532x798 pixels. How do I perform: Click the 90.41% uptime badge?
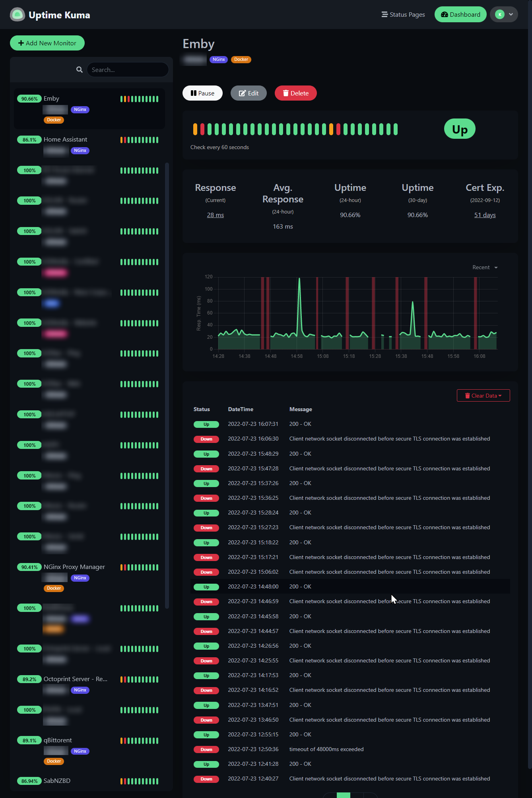pos(29,567)
